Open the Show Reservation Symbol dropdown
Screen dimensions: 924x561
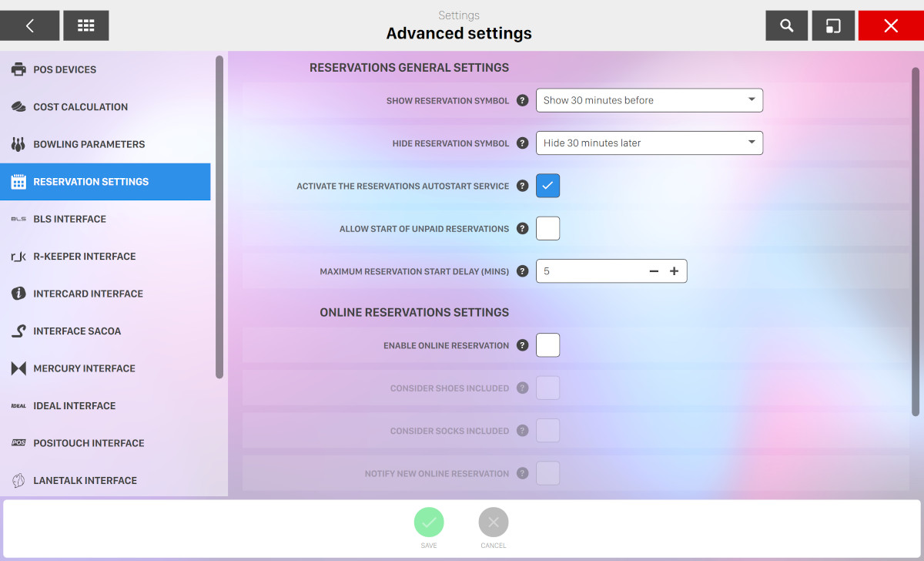(x=649, y=100)
